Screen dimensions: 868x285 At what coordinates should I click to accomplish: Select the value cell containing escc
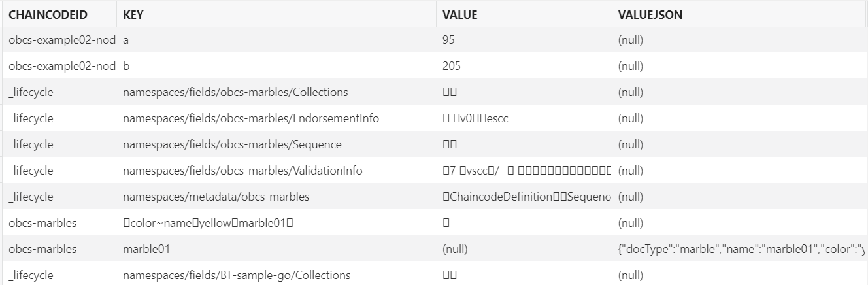[x=475, y=118]
